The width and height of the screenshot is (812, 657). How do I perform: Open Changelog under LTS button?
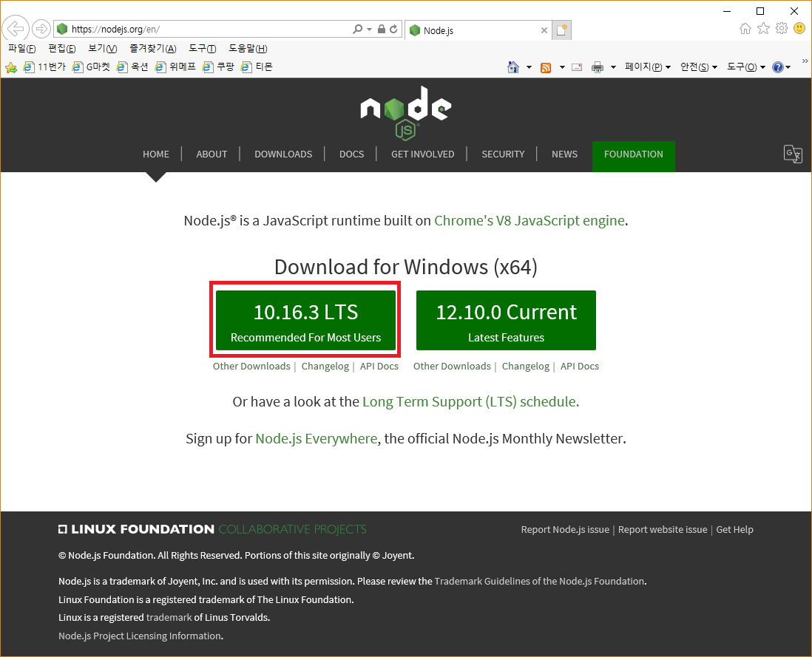[325, 367]
